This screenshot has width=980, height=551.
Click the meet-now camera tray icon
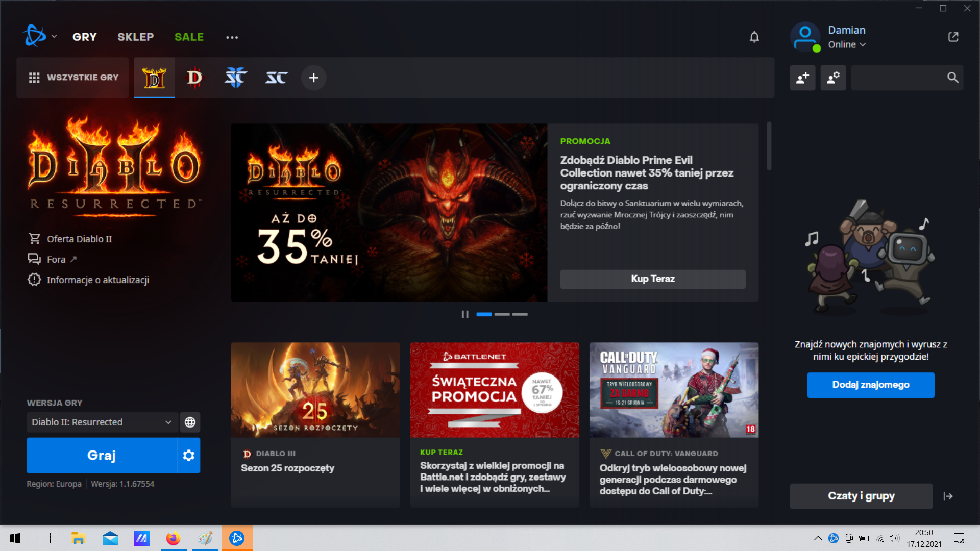(849, 538)
